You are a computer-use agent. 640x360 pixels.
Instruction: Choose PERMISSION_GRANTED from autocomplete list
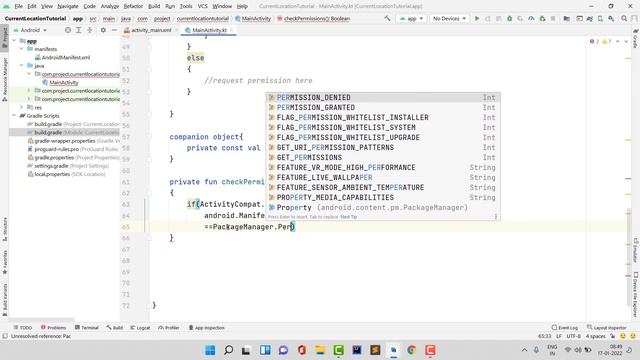click(383, 107)
